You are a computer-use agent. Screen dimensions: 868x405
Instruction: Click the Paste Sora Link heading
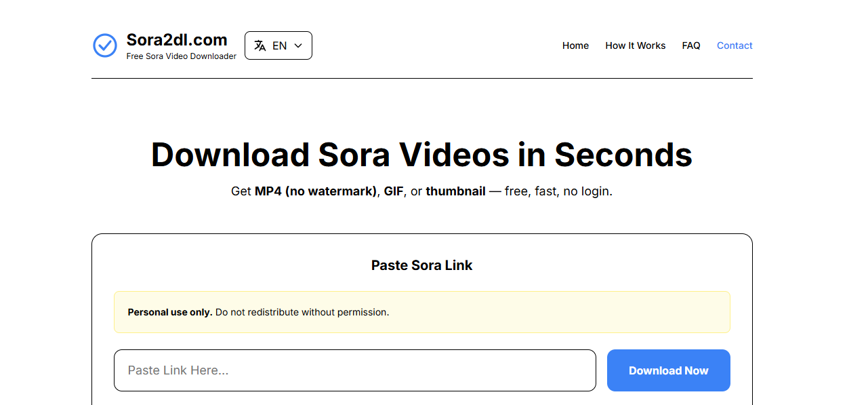point(421,265)
